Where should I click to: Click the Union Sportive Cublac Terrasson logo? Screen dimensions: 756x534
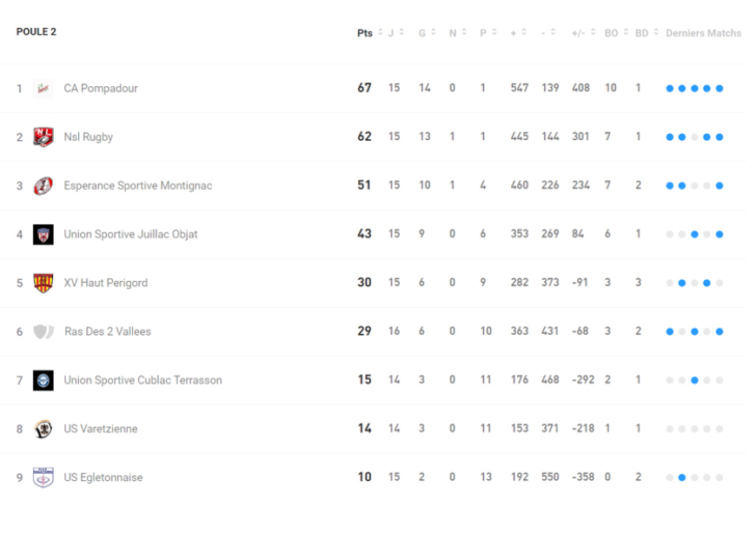43,380
